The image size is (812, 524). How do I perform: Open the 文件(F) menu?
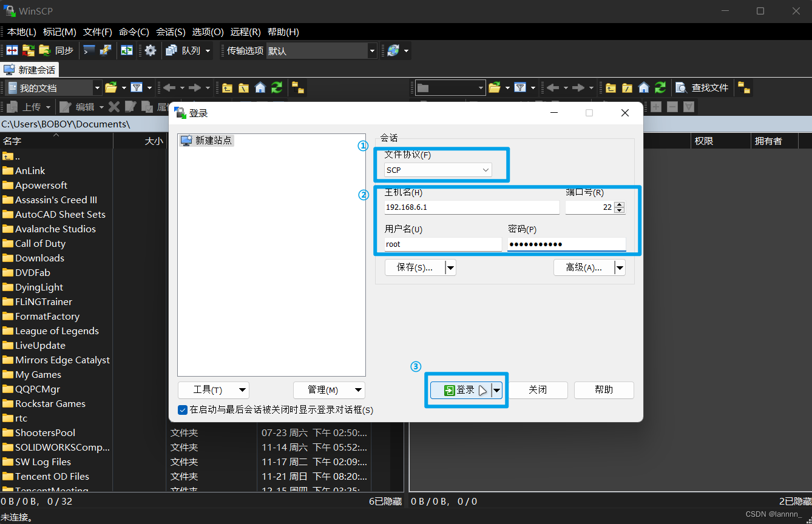[x=98, y=32]
